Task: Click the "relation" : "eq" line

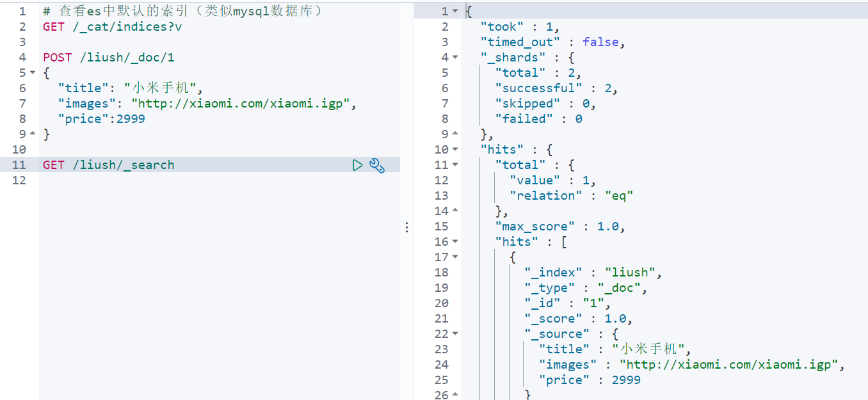Action: coord(571,196)
